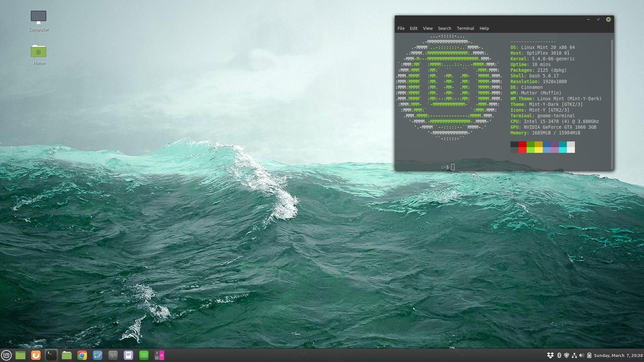The image size is (644, 362).
Task: Launch the green spreadsheet application
Action: click(x=144, y=355)
